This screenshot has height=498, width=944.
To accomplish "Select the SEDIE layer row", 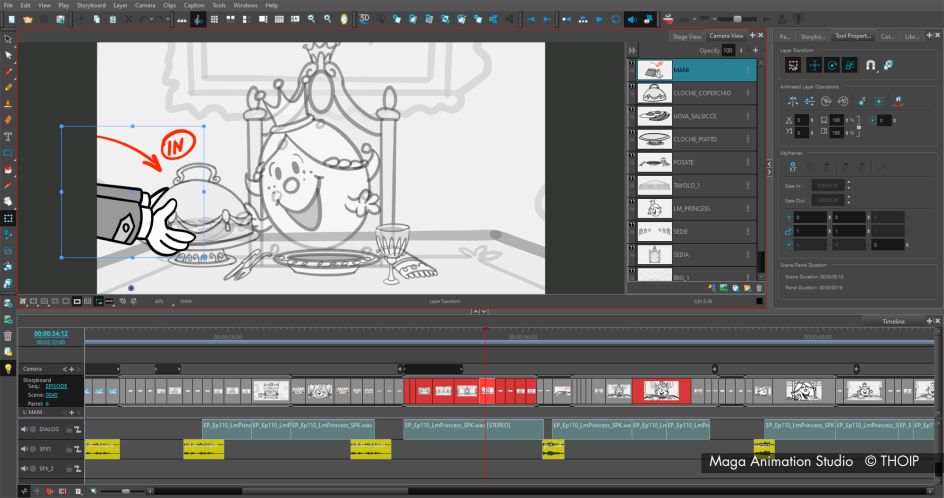I will click(x=692, y=232).
